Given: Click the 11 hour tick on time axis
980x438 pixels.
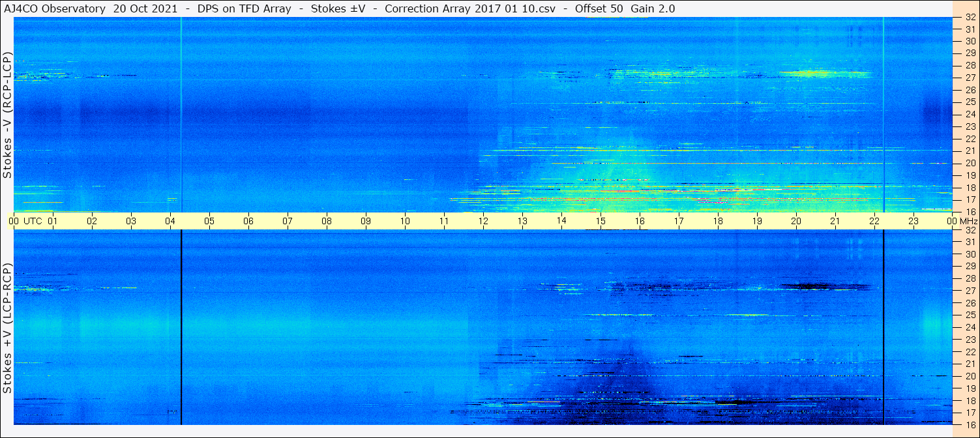Looking at the screenshot, I should [x=444, y=221].
